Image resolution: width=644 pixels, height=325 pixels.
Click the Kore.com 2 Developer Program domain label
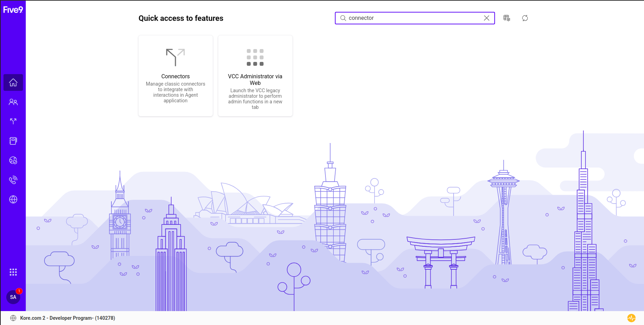pyautogui.click(x=68, y=318)
